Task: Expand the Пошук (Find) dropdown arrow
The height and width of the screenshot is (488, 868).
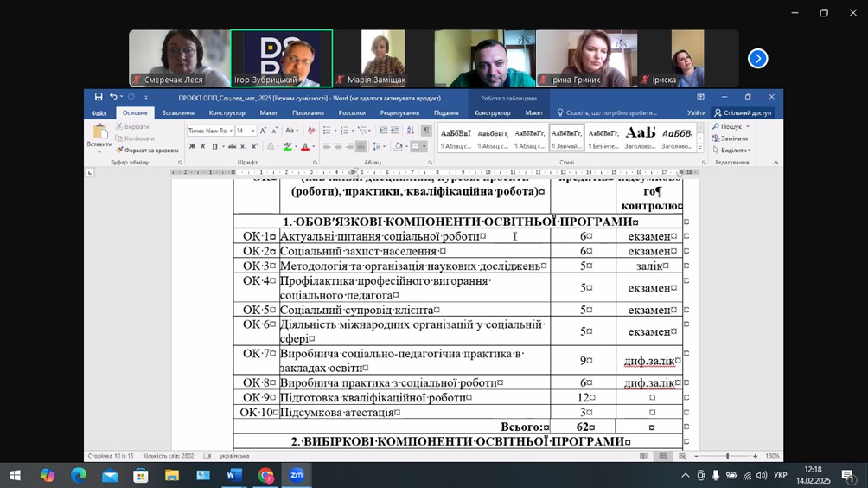Action: click(x=748, y=127)
